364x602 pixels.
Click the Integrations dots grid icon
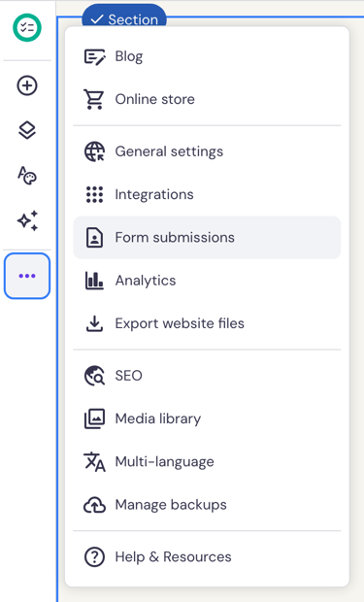click(94, 194)
